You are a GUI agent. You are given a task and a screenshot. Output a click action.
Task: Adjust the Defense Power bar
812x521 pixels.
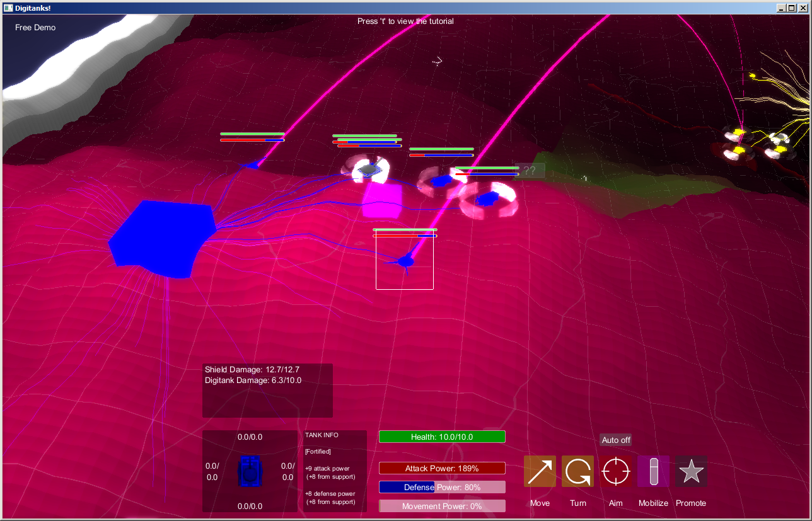tap(442, 487)
